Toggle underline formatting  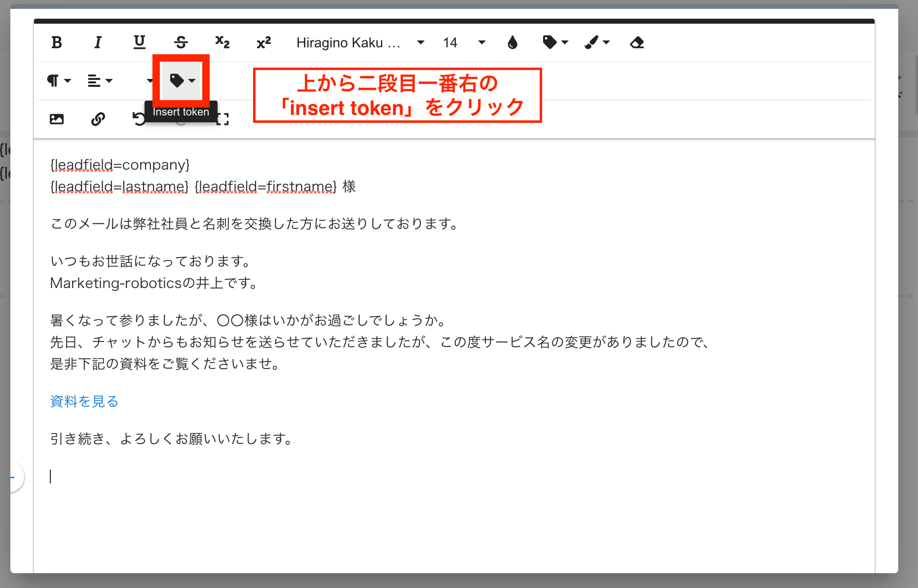point(140,42)
